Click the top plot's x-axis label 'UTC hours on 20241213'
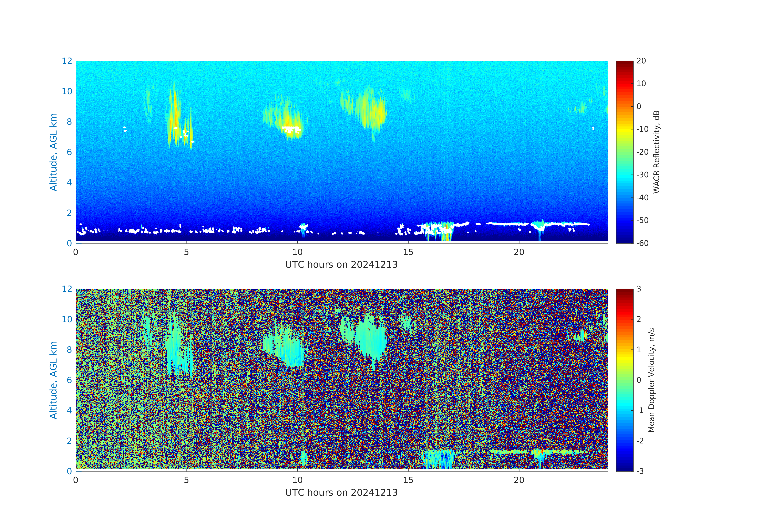The image size is (775, 532). 341,264
